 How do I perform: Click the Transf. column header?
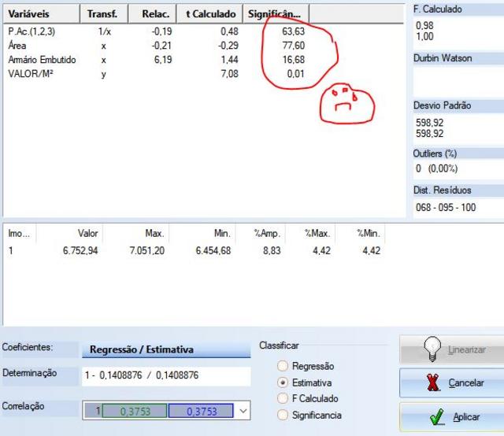(104, 14)
